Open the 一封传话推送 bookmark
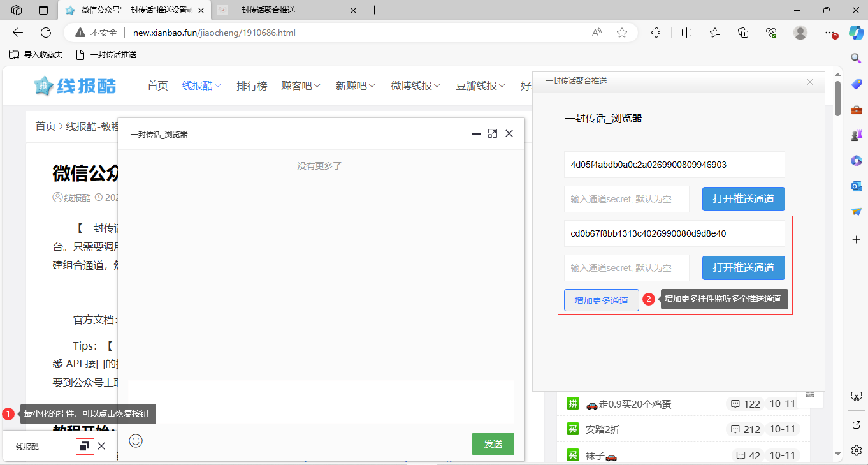The width and height of the screenshot is (868, 465). pos(106,55)
